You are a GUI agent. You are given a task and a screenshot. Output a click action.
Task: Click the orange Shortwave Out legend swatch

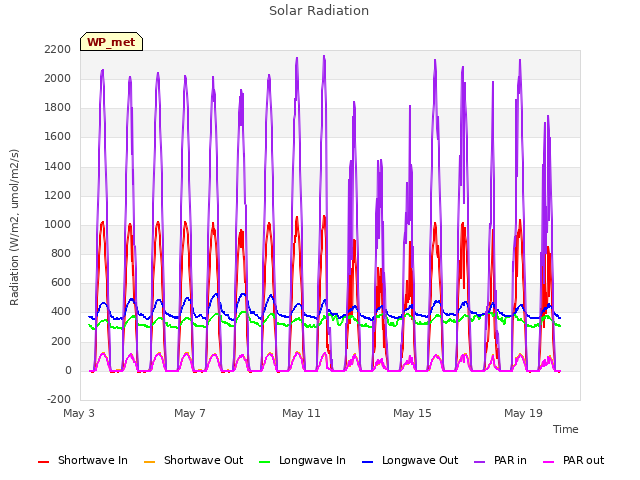coord(149,462)
